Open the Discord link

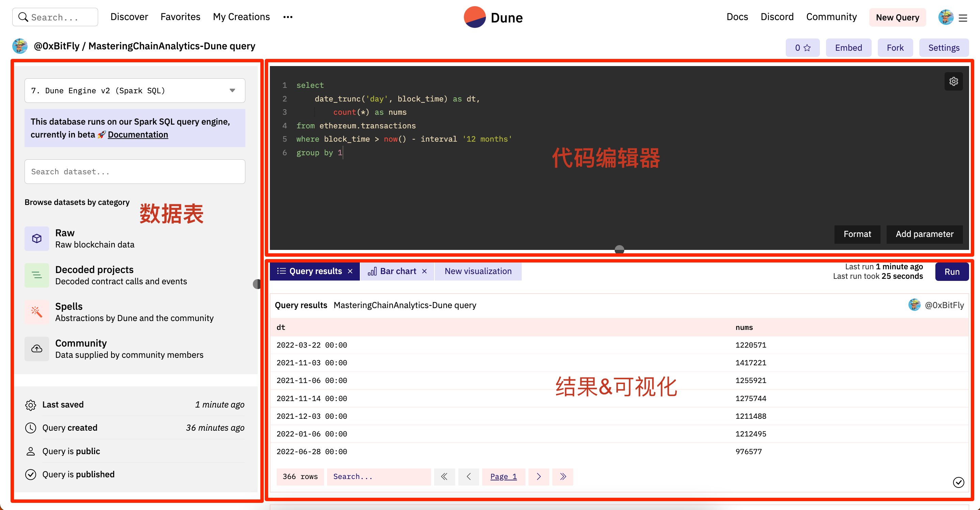click(x=777, y=17)
